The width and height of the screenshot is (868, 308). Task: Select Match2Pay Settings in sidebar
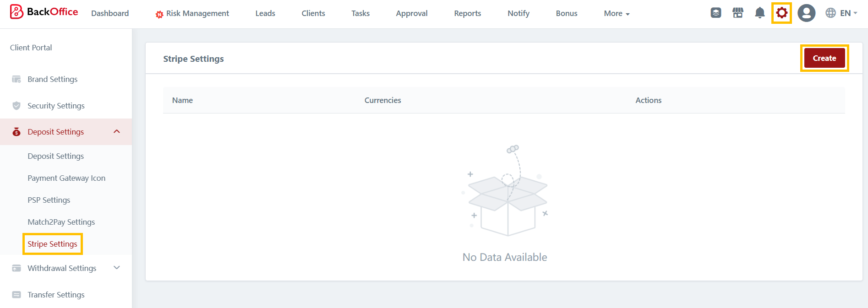pyautogui.click(x=61, y=222)
